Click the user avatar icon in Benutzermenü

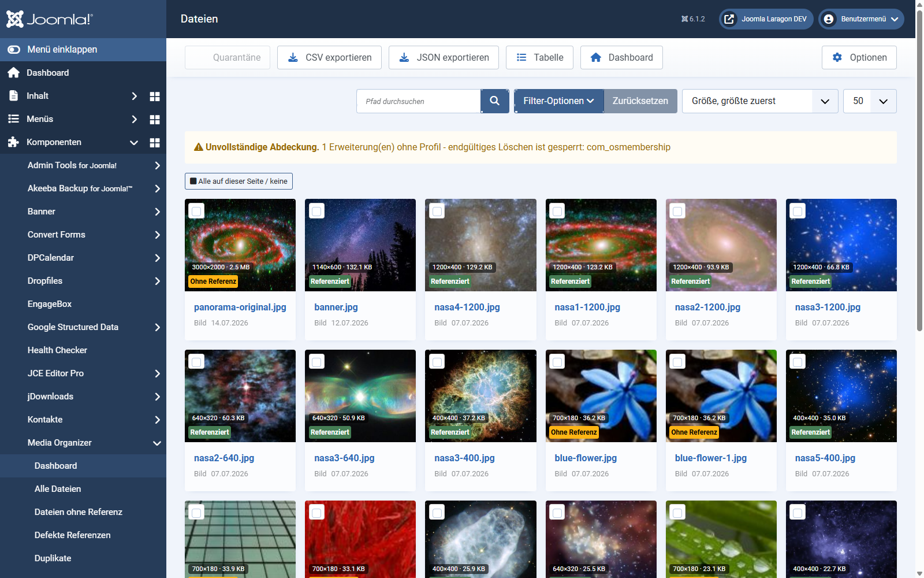point(829,19)
